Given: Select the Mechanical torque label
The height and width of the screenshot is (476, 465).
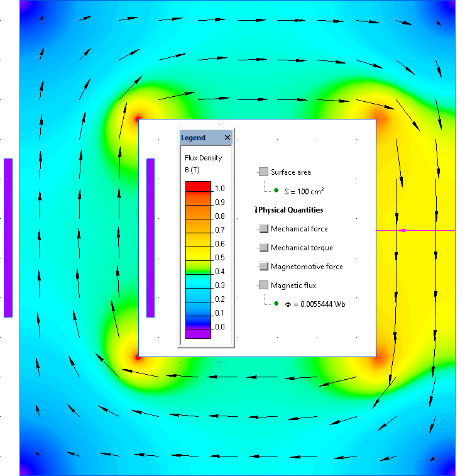Looking at the screenshot, I should 302,248.
